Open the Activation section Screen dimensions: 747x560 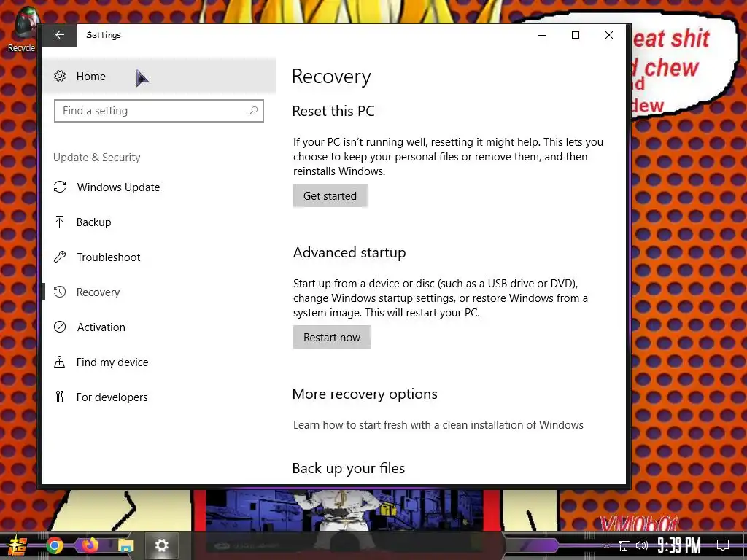point(159,327)
